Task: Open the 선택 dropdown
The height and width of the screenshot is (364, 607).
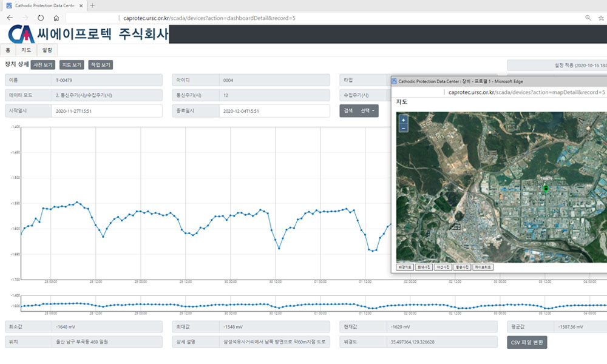Action: pyautogui.click(x=368, y=110)
